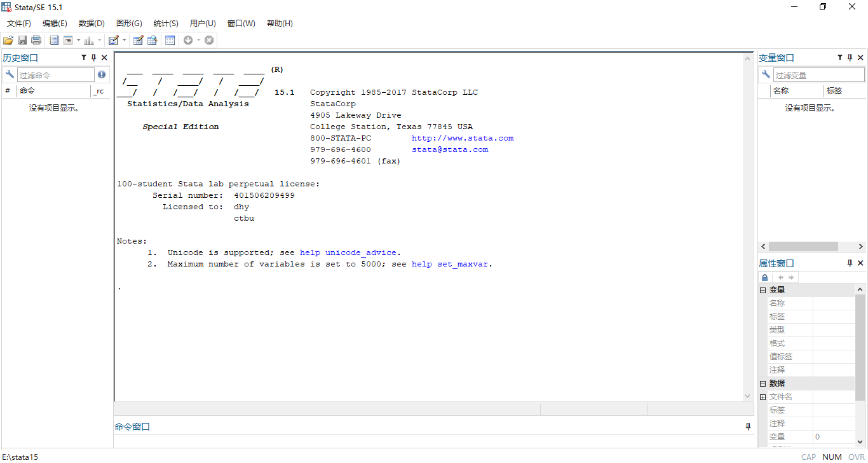Click the Graph bar-chart toolbar icon
Viewport: 868px width, 463px height.
(x=89, y=40)
